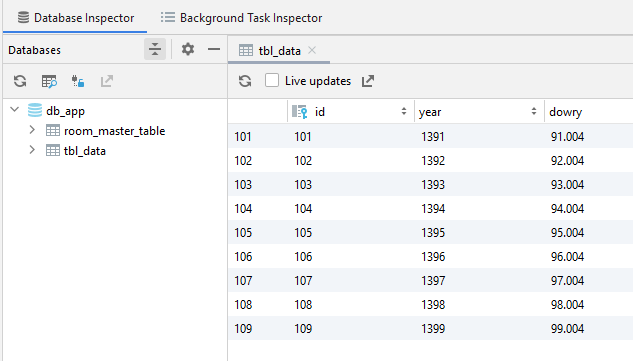Select the tbl_data table tab

(x=279, y=50)
